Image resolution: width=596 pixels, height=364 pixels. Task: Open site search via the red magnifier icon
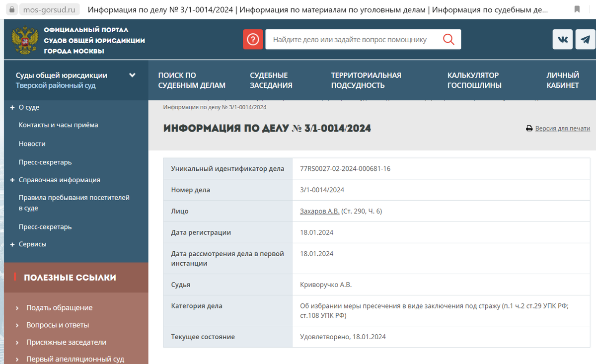pyautogui.click(x=448, y=39)
